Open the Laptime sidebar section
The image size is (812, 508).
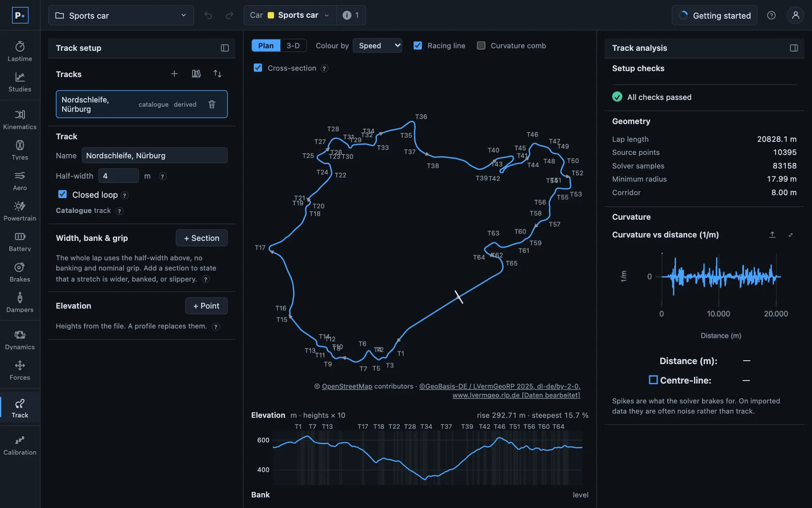coord(20,52)
